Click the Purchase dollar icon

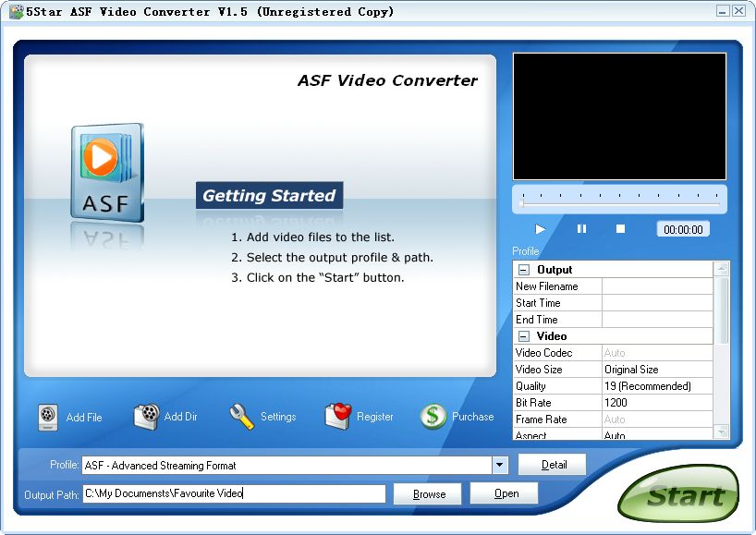(433, 416)
